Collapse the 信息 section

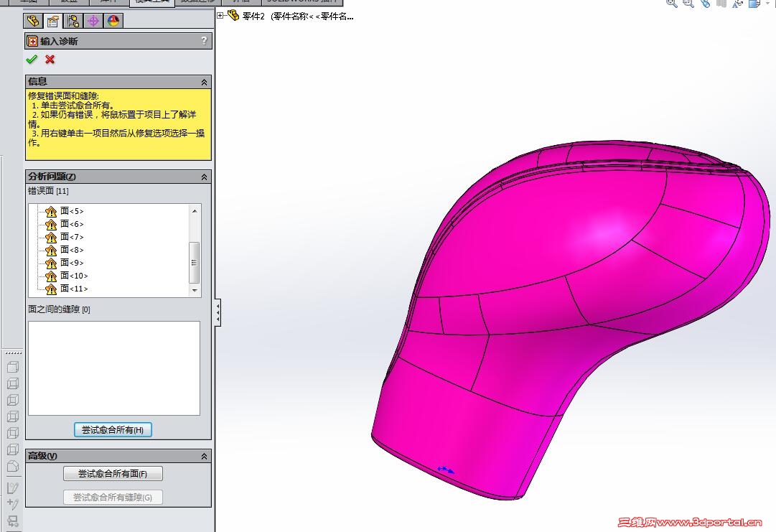pos(204,82)
